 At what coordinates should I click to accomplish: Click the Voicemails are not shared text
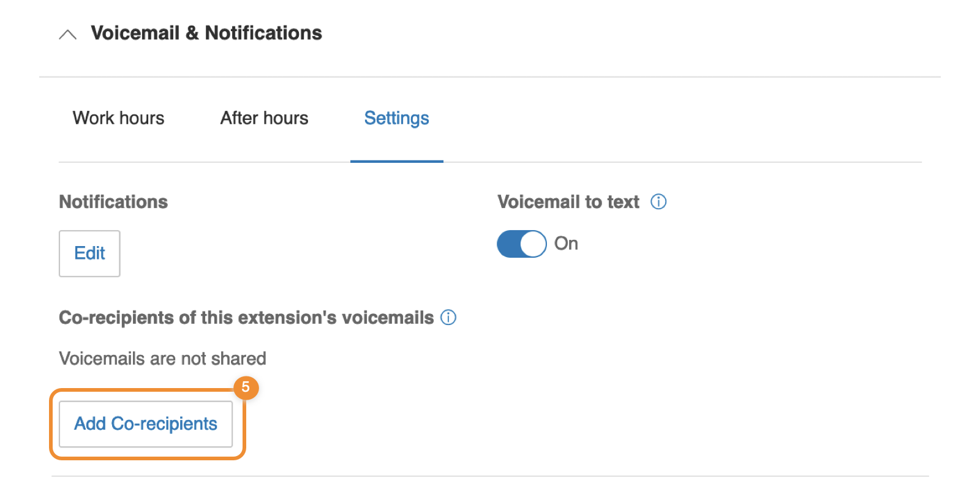[x=162, y=359]
